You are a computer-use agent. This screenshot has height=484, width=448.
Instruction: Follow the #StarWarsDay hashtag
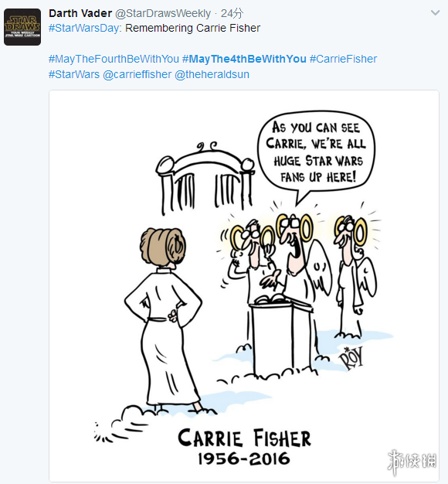coord(83,28)
